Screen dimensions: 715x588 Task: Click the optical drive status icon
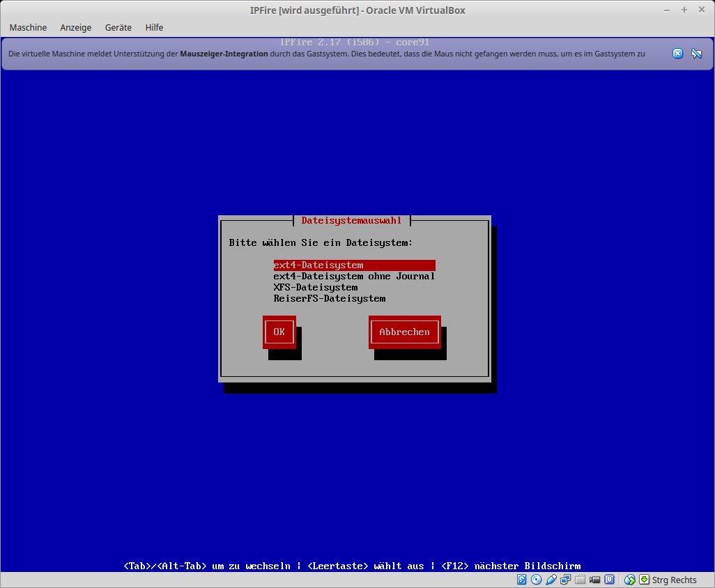[537, 580]
